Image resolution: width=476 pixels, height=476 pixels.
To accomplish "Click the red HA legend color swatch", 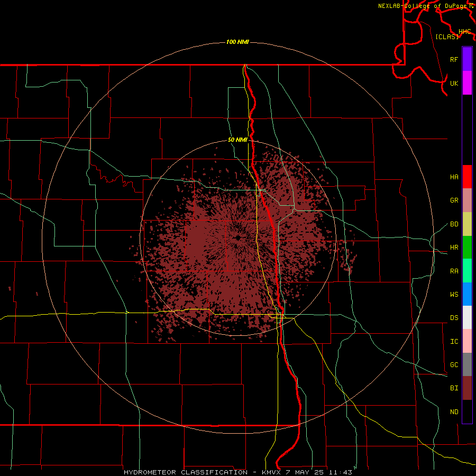I will pyautogui.click(x=467, y=177).
